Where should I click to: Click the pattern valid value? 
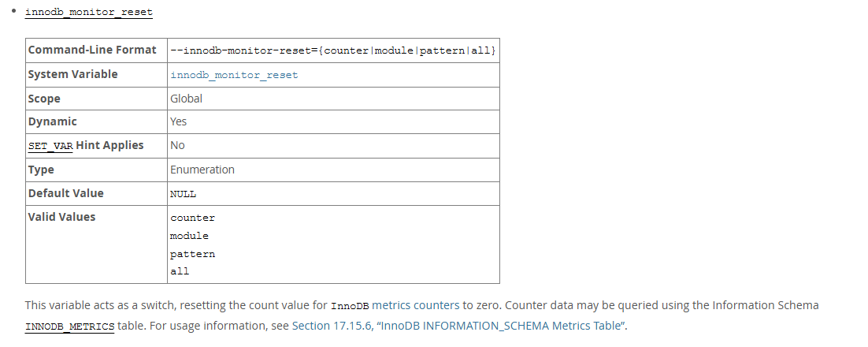(192, 254)
